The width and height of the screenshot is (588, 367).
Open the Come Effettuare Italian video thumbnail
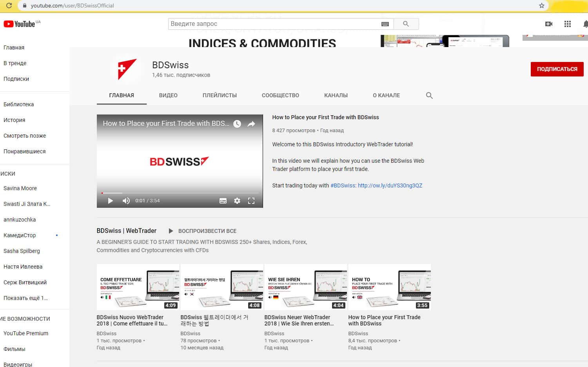tap(138, 287)
